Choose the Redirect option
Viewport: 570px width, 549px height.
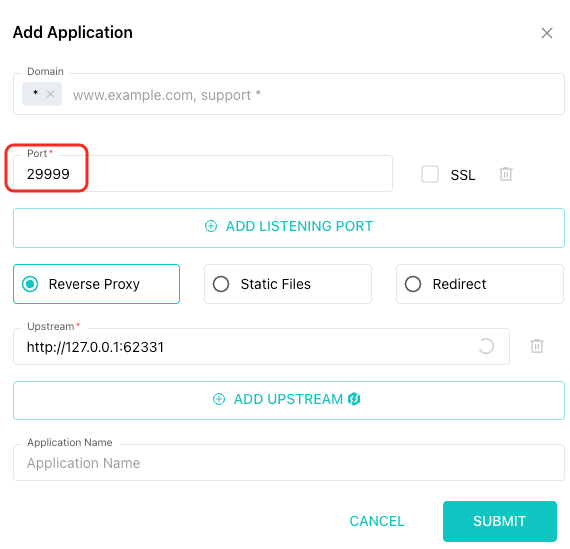(x=480, y=284)
